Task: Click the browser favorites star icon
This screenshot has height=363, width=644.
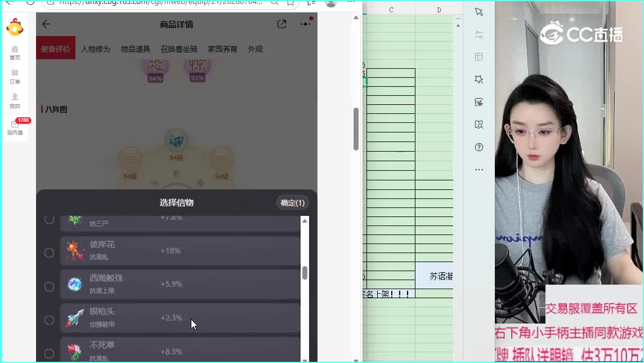Action: 290,2
